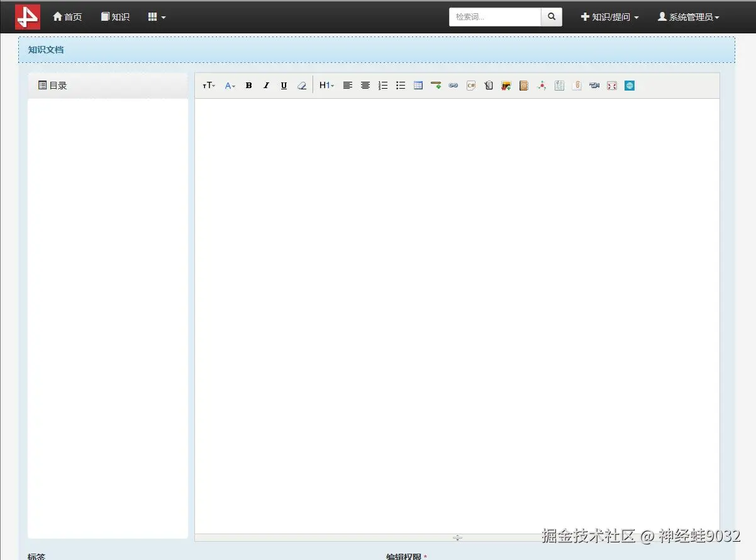Toggle italic formatting
756x560 pixels.
pyautogui.click(x=266, y=86)
